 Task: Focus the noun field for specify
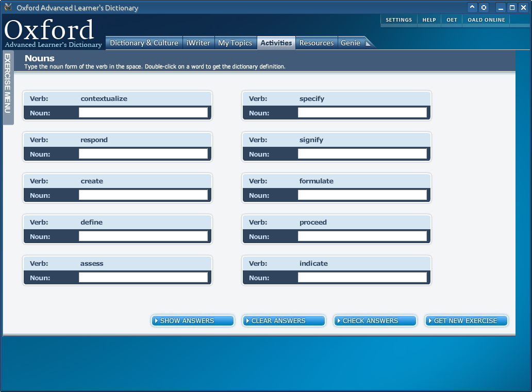362,113
